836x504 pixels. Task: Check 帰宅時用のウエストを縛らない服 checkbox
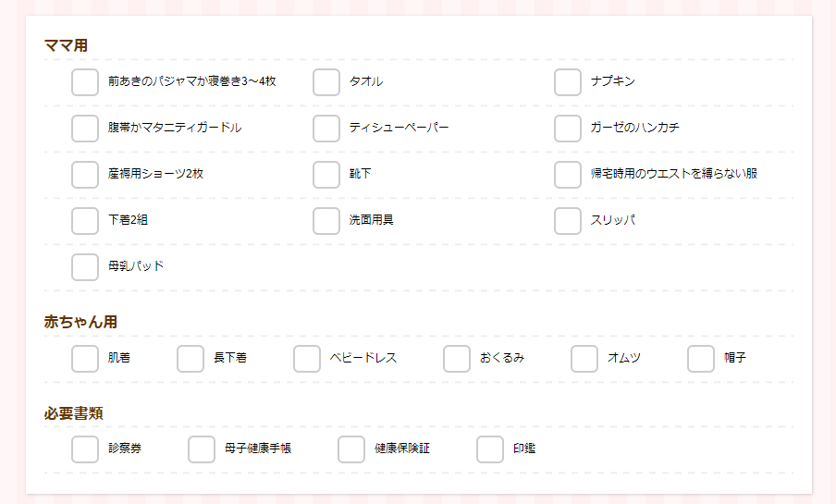pos(568,175)
